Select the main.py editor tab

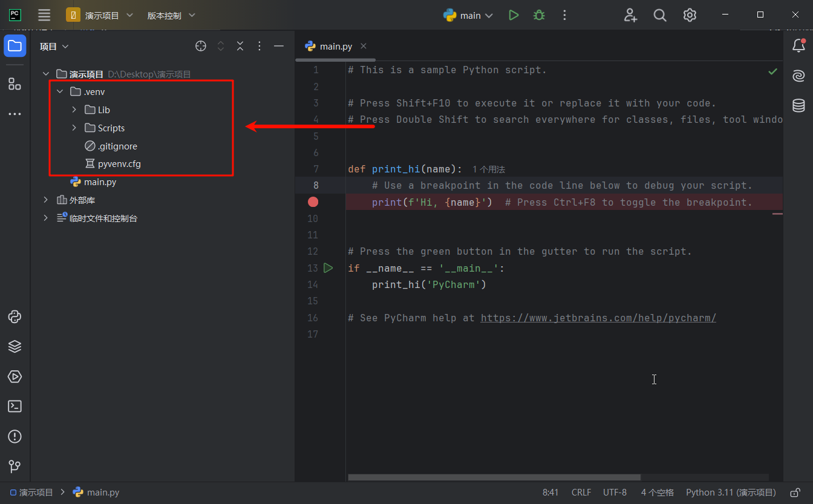(x=336, y=47)
